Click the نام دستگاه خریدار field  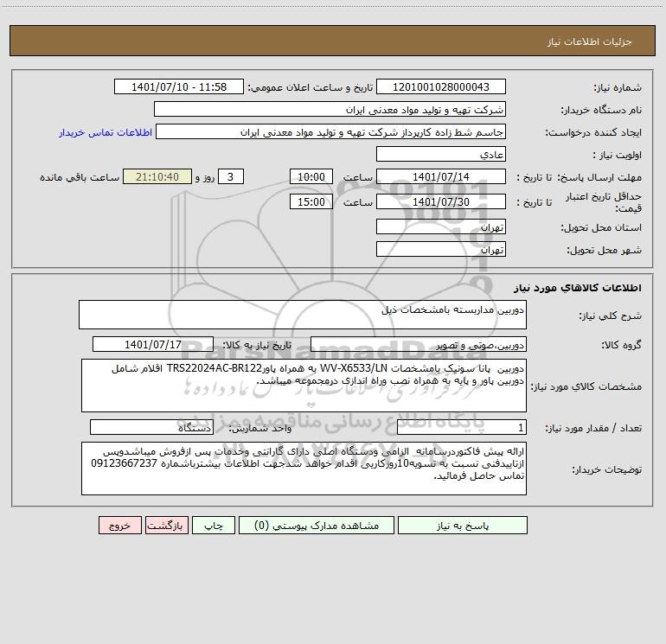[x=330, y=110]
